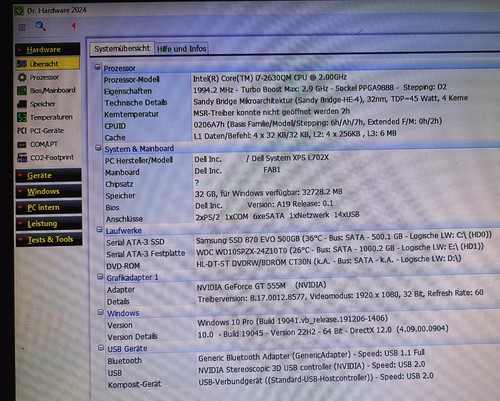The width and height of the screenshot is (500, 401).
Task: Collapse the Hardware sidebar section
Action: 48,49
